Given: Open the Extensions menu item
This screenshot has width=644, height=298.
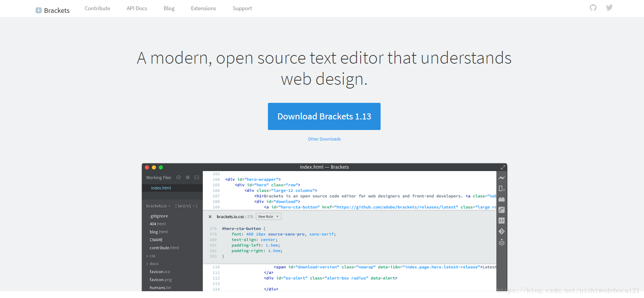Looking at the screenshot, I should pyautogui.click(x=203, y=8).
